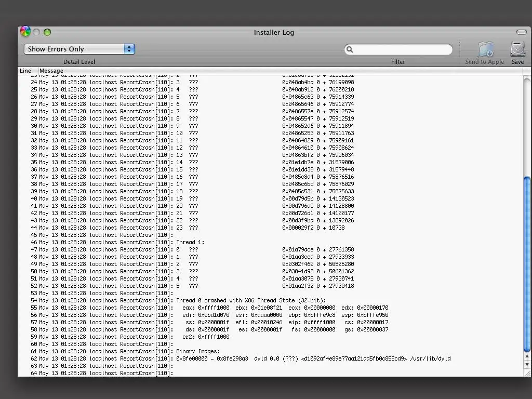Viewport: 532px width, 399px height.
Task: Open the Show Errors Only detail level dropdown
Action: click(x=79, y=49)
